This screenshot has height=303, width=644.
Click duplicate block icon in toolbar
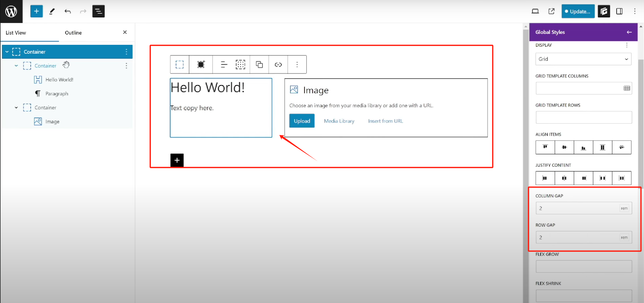259,65
